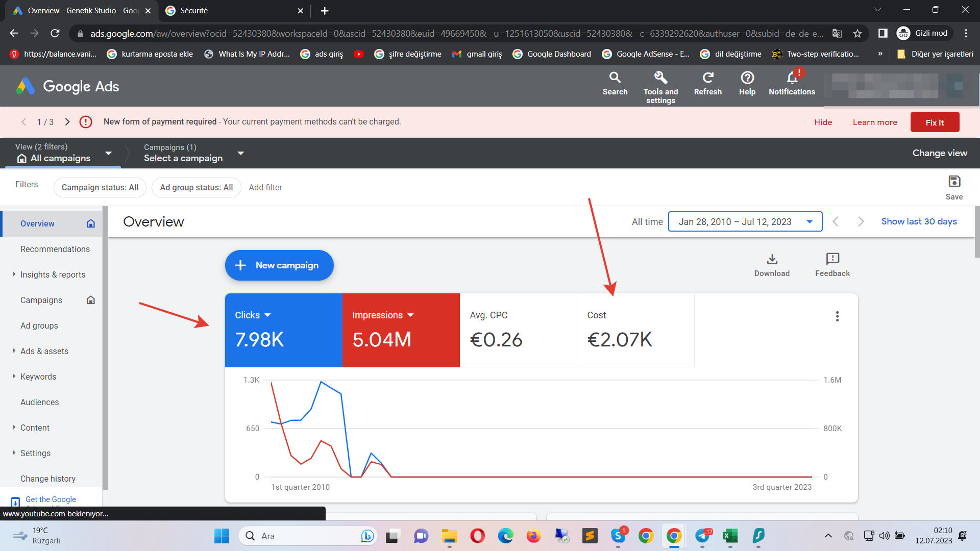Open the browser side panel icon
The width and height of the screenshot is (980, 551).
[x=883, y=33]
